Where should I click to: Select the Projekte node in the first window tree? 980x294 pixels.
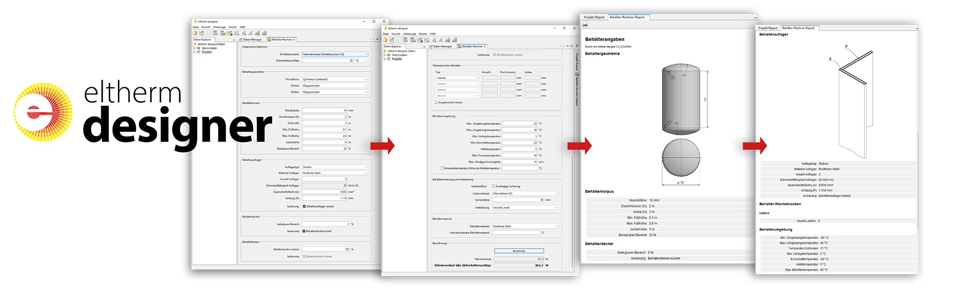pyautogui.click(x=207, y=52)
